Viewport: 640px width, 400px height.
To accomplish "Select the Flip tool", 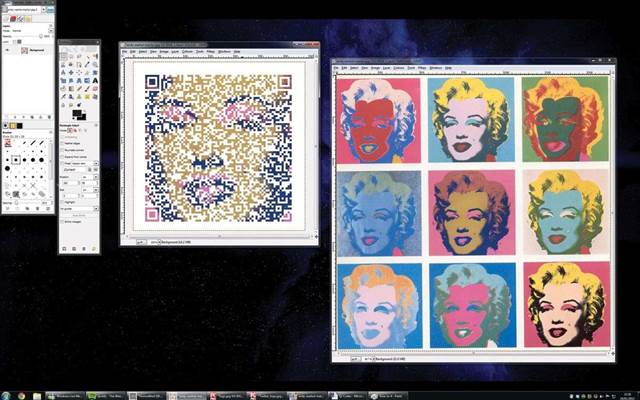I will pyautogui.click(x=87, y=80).
